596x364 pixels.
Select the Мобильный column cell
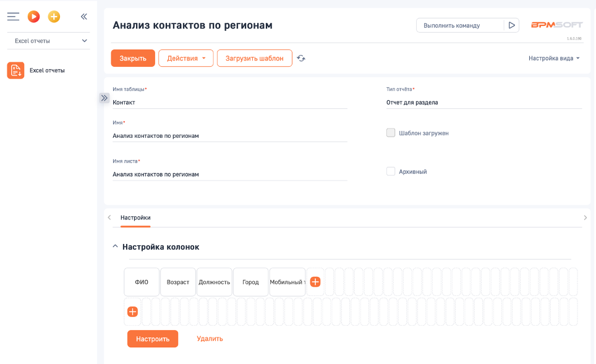point(287,282)
